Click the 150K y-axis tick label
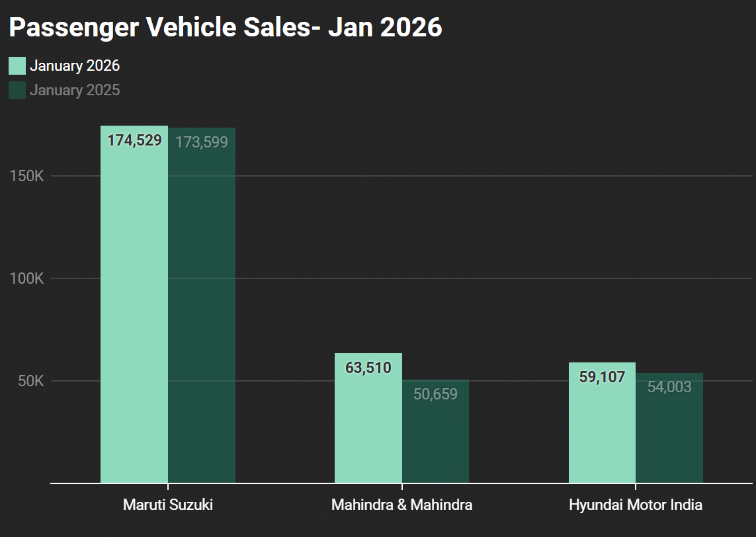The width and height of the screenshot is (756, 537). (27, 177)
